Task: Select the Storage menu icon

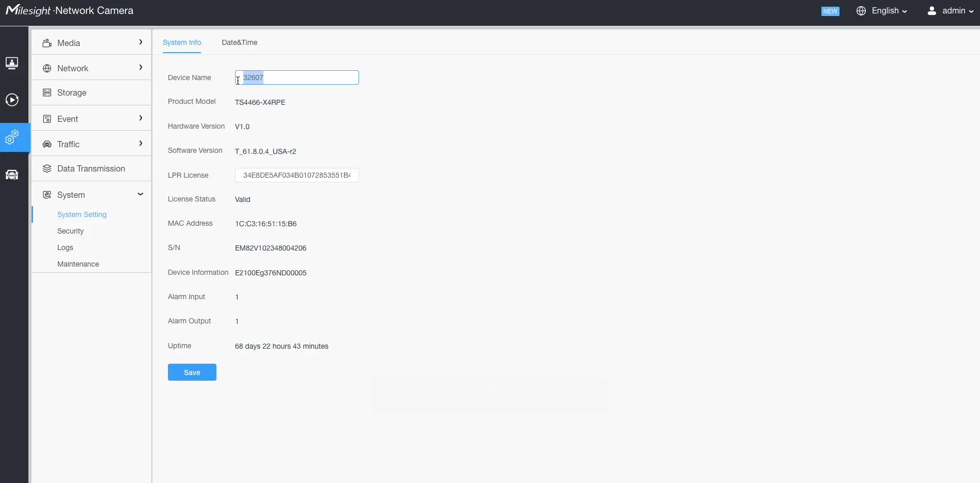Action: tap(48, 92)
